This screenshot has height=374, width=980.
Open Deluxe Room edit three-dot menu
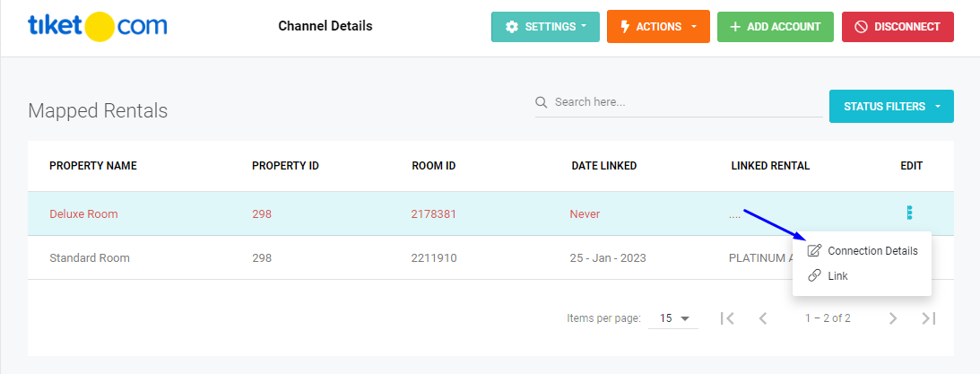point(910,213)
